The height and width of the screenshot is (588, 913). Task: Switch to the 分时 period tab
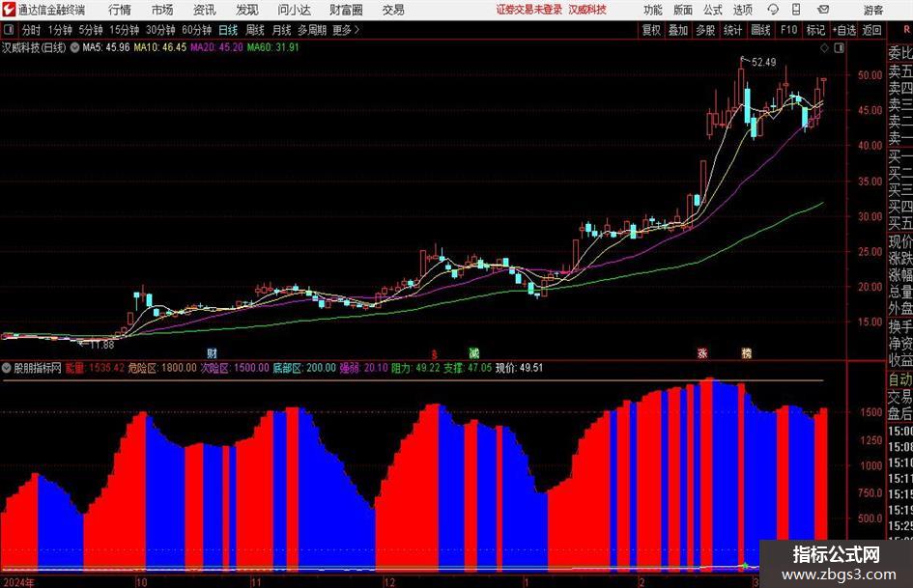click(32, 30)
